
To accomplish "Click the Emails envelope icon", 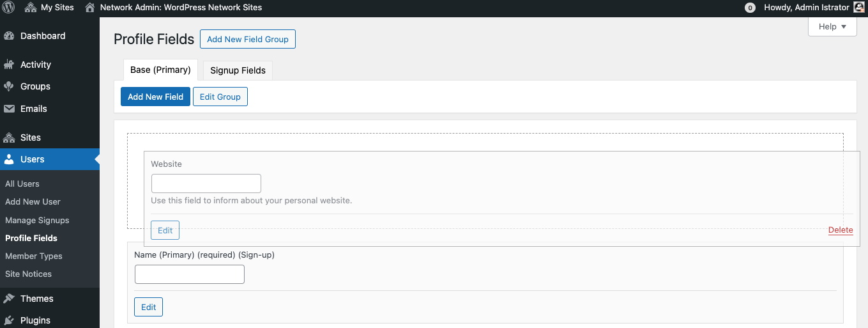I will point(9,109).
